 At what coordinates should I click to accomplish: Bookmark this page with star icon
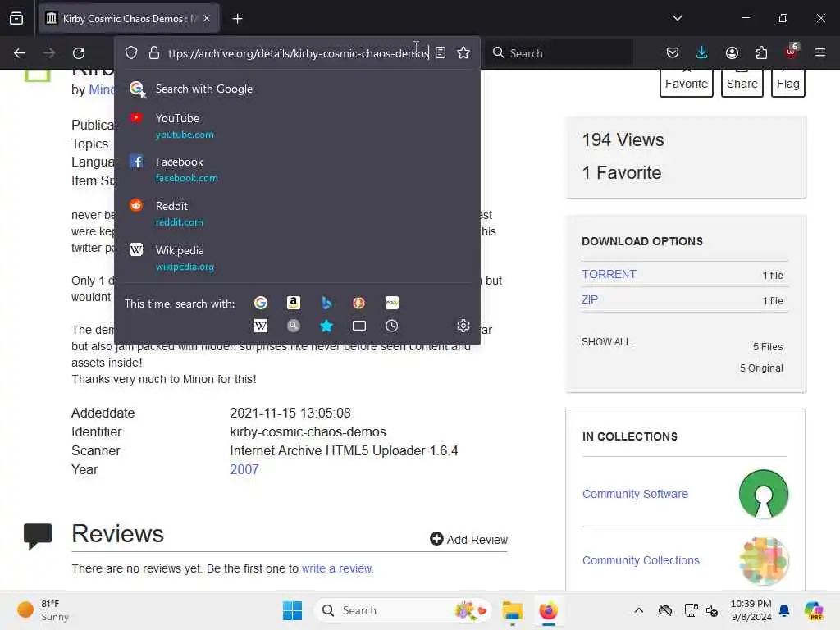[x=463, y=52]
